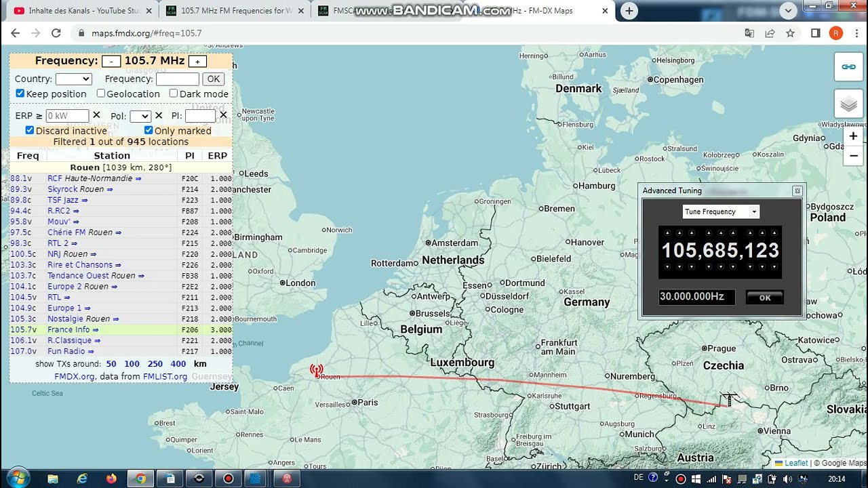Close the 105.7 MHz FM Frequencies tab
The height and width of the screenshot is (488, 868).
coord(301,11)
